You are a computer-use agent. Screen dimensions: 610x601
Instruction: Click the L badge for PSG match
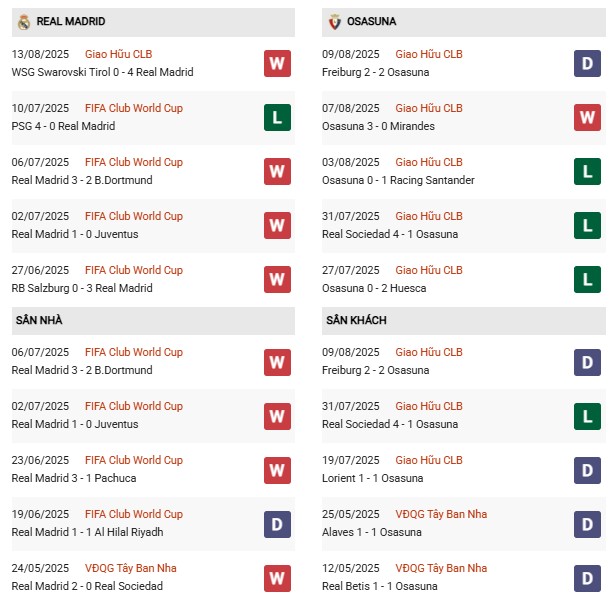point(277,118)
